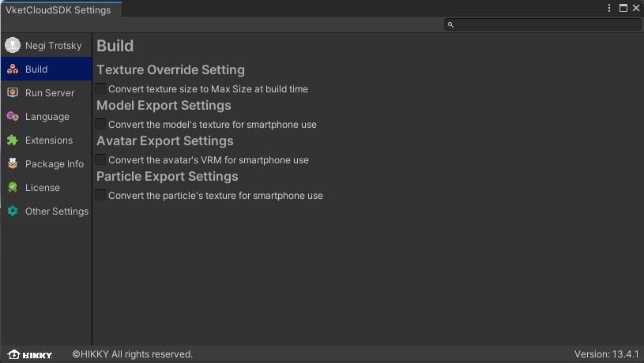The width and height of the screenshot is (644, 363).
Task: Go to the Run Server section
Action: 50,93
